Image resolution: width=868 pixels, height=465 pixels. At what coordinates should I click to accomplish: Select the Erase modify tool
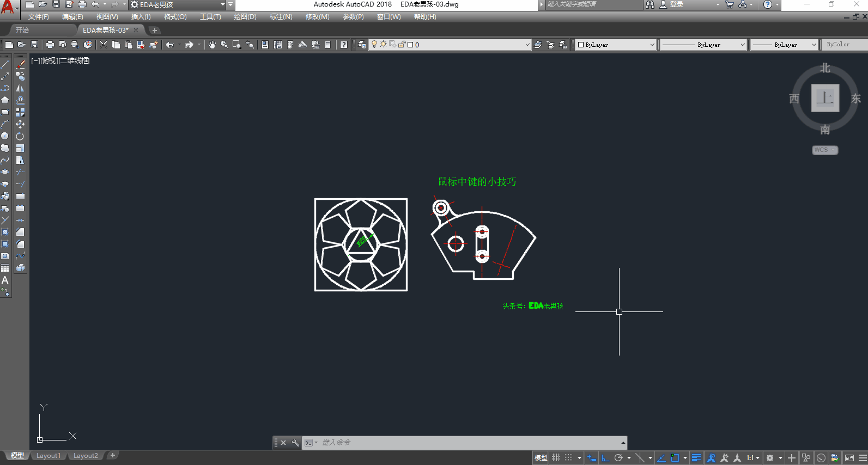pos(20,64)
